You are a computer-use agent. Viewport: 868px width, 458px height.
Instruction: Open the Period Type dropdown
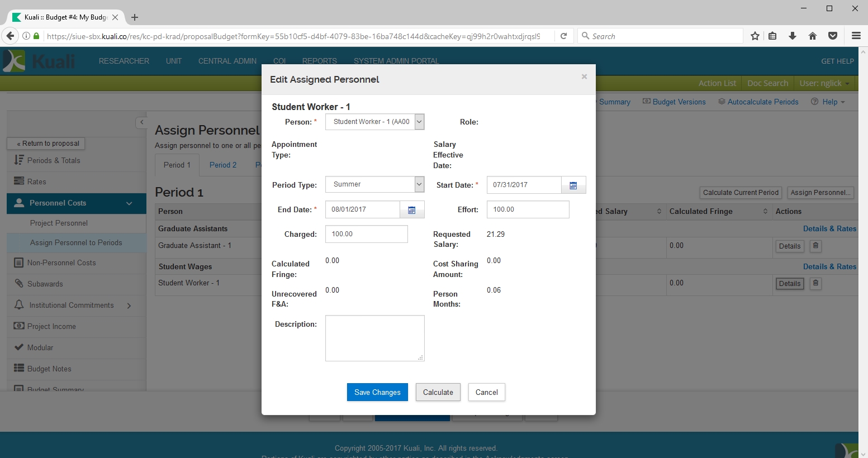pyautogui.click(x=419, y=184)
